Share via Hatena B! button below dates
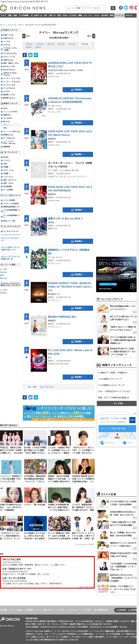 pyautogui.click(x=36, y=55)
